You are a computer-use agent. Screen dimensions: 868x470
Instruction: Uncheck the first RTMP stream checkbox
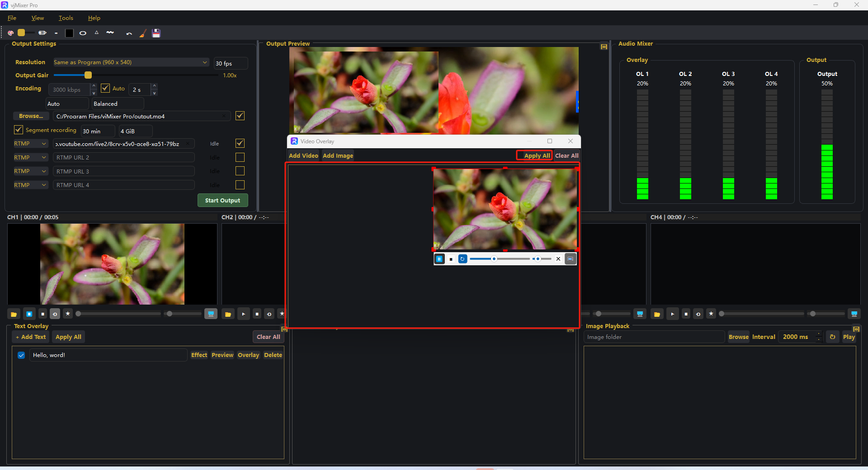(x=240, y=143)
